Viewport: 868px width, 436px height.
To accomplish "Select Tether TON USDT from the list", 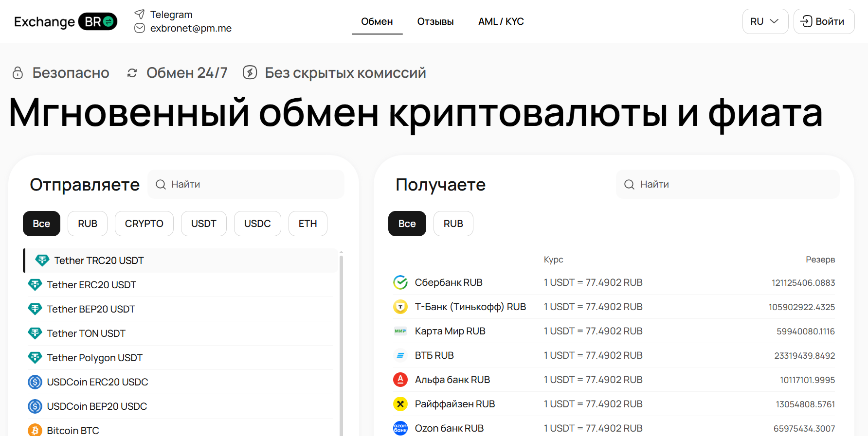I will pos(86,333).
